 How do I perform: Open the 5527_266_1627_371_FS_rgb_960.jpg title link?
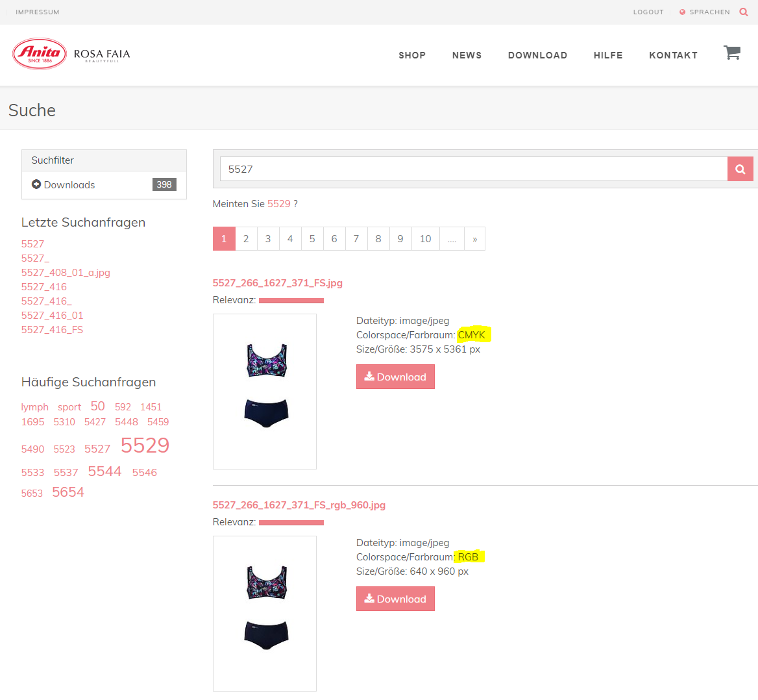coord(299,505)
